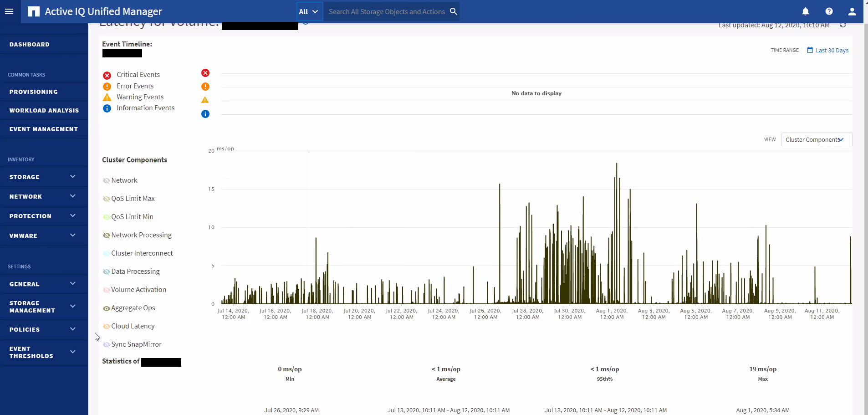
Task: Click the Active IQ Unified Manager title
Action: coord(103,11)
